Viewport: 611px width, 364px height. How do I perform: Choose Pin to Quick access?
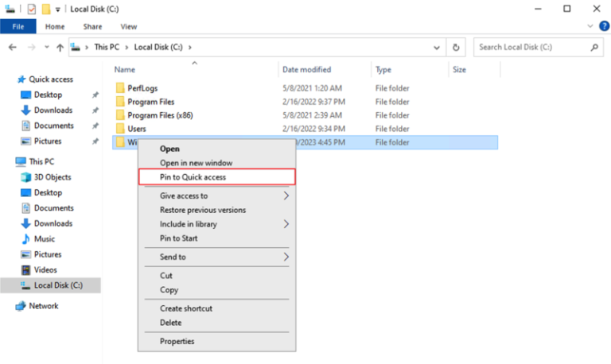(x=193, y=177)
